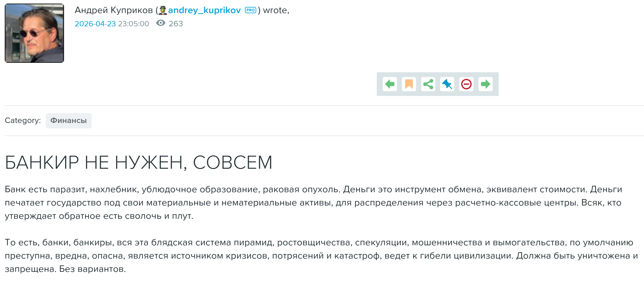Click the 263 views counter

tap(175, 24)
